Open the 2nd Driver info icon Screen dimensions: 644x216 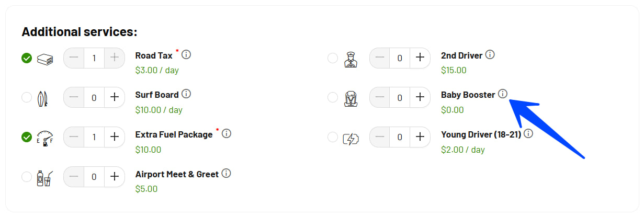490,54
